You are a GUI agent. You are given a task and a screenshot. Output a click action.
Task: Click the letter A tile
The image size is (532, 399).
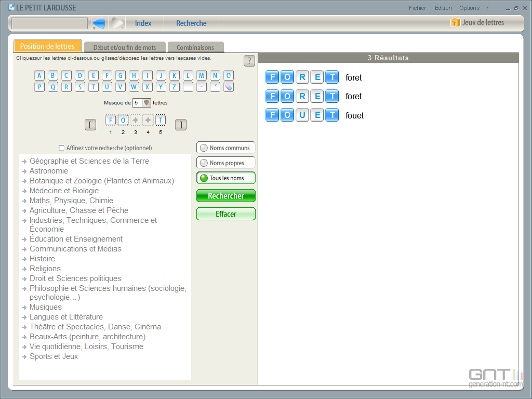coord(39,75)
